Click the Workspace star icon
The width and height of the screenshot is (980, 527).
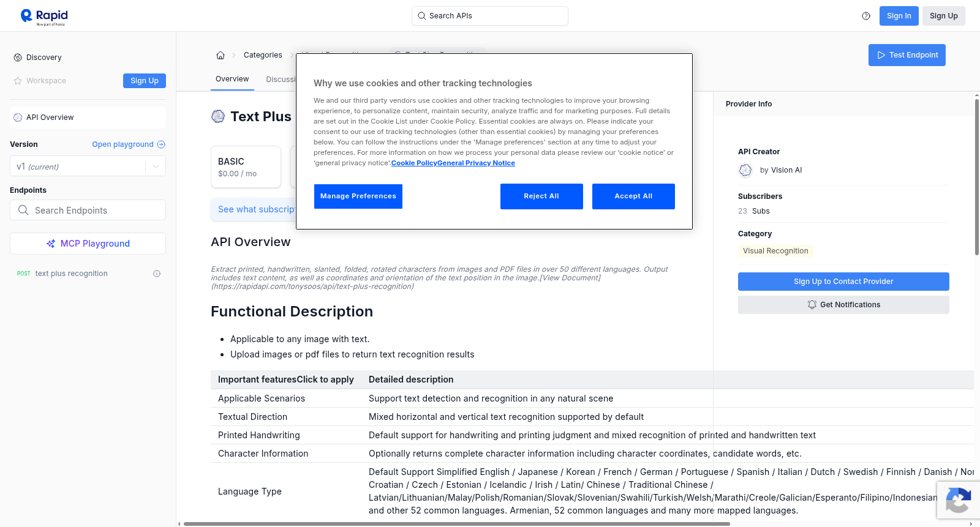click(x=18, y=81)
